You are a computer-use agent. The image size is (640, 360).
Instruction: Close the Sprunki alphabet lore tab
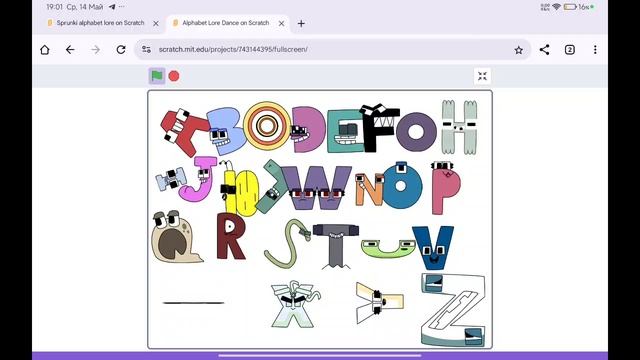click(x=156, y=24)
